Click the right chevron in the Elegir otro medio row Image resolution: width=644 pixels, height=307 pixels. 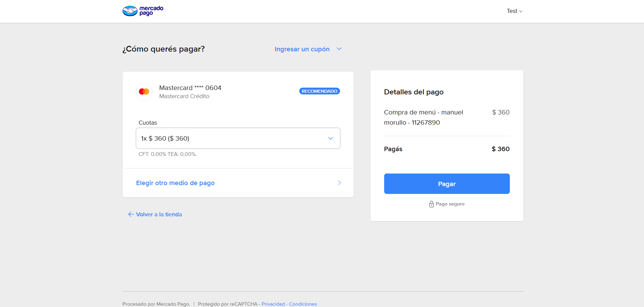[339, 183]
